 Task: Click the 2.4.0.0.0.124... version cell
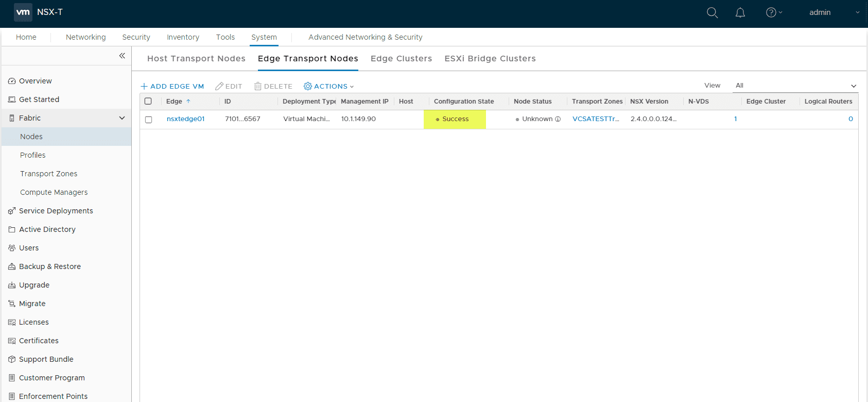pyautogui.click(x=653, y=119)
